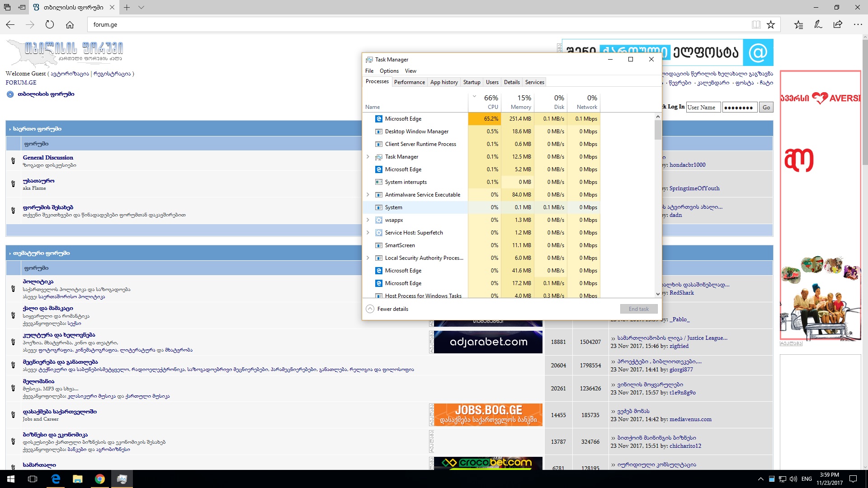Collapse Task Manager with Fewer details
This screenshot has height=488, width=868.
tap(387, 309)
